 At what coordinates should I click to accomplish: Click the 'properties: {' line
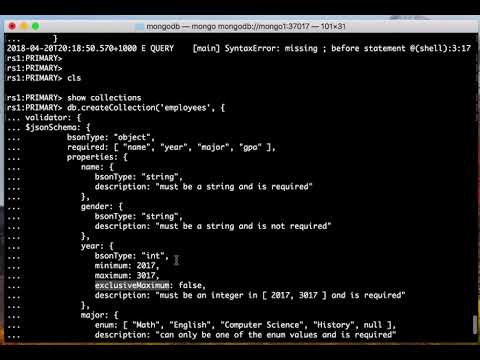97,157
